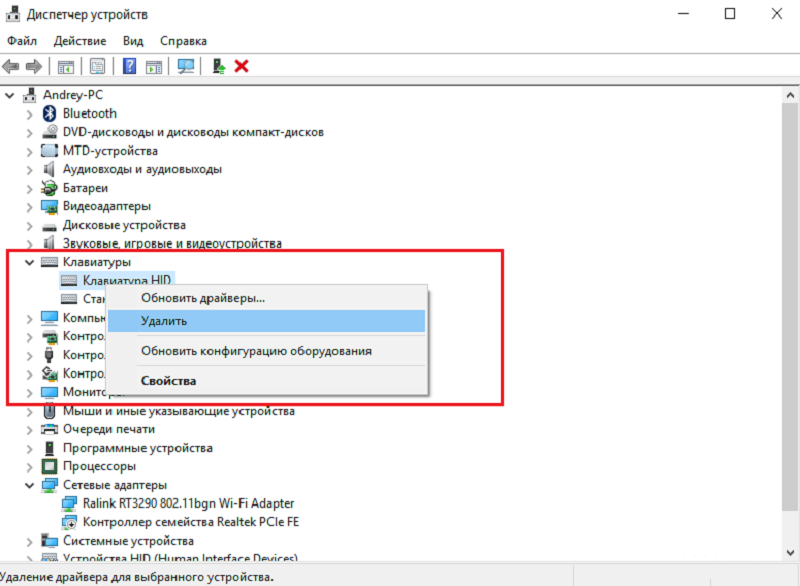
Task: Expand the Батареи category
Action: pos(30,189)
